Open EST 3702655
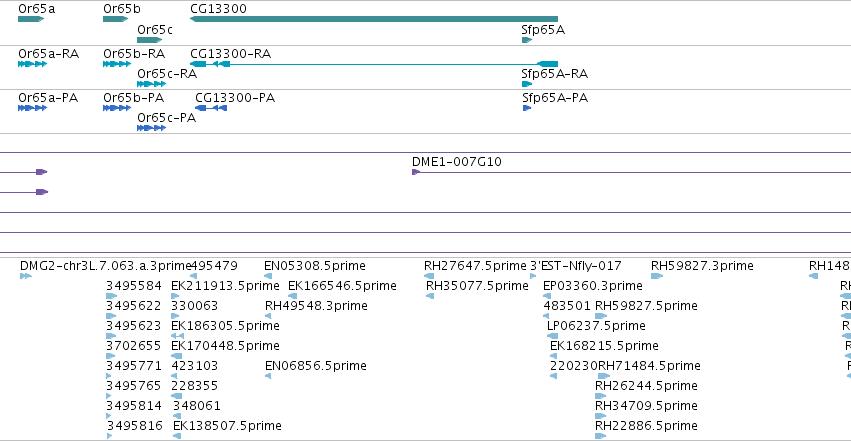 (111, 356)
